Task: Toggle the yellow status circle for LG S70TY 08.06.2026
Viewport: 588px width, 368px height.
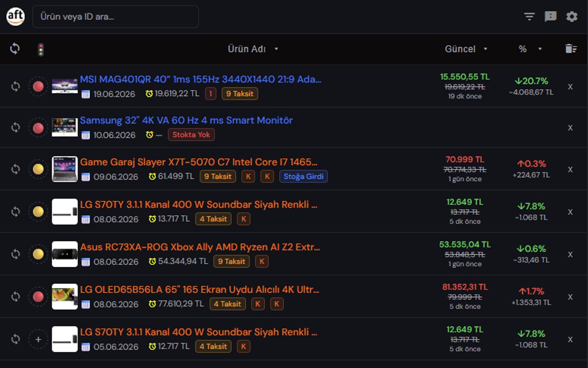Action: pyautogui.click(x=38, y=212)
